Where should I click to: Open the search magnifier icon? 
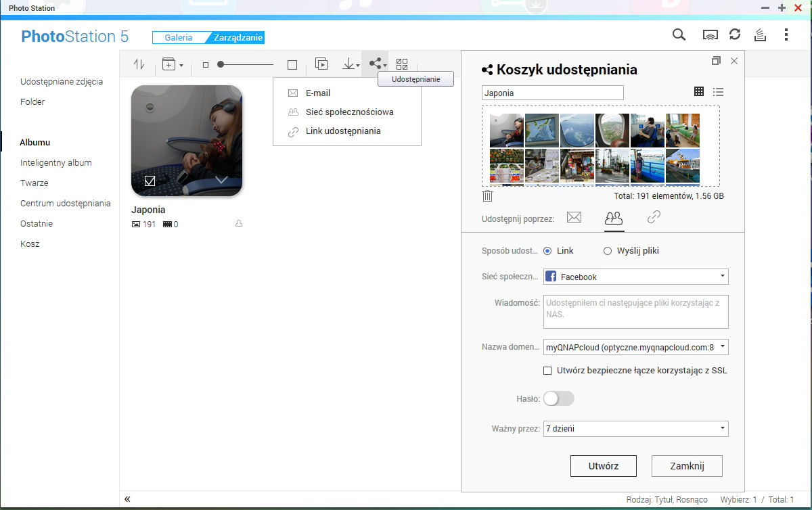[679, 35]
